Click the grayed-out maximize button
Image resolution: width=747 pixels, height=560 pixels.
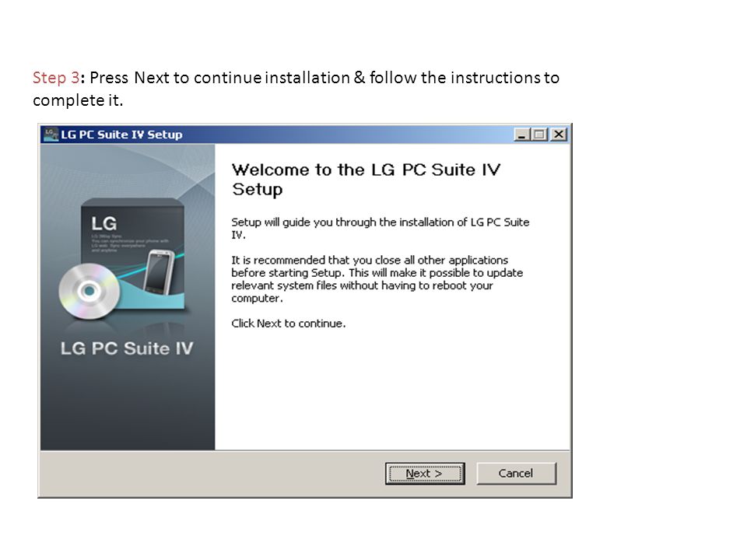tap(540, 135)
